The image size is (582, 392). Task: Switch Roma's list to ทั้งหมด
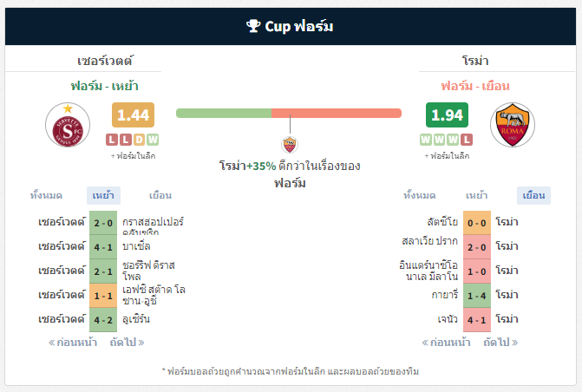pyautogui.click(x=420, y=195)
